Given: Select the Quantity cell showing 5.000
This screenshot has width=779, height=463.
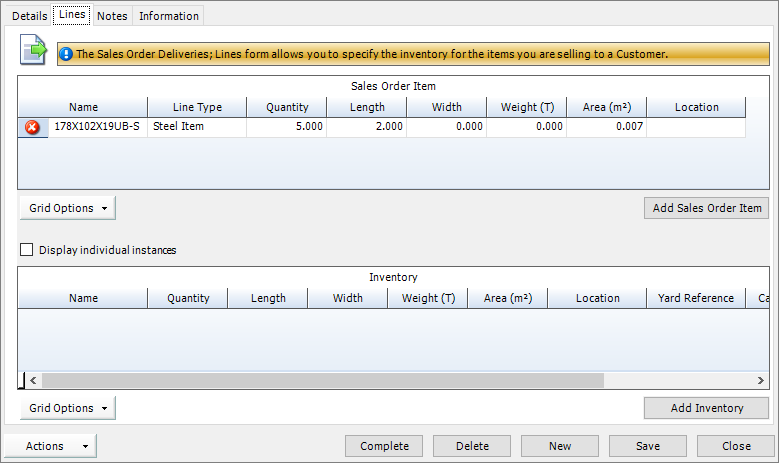Looking at the screenshot, I should click(287, 127).
